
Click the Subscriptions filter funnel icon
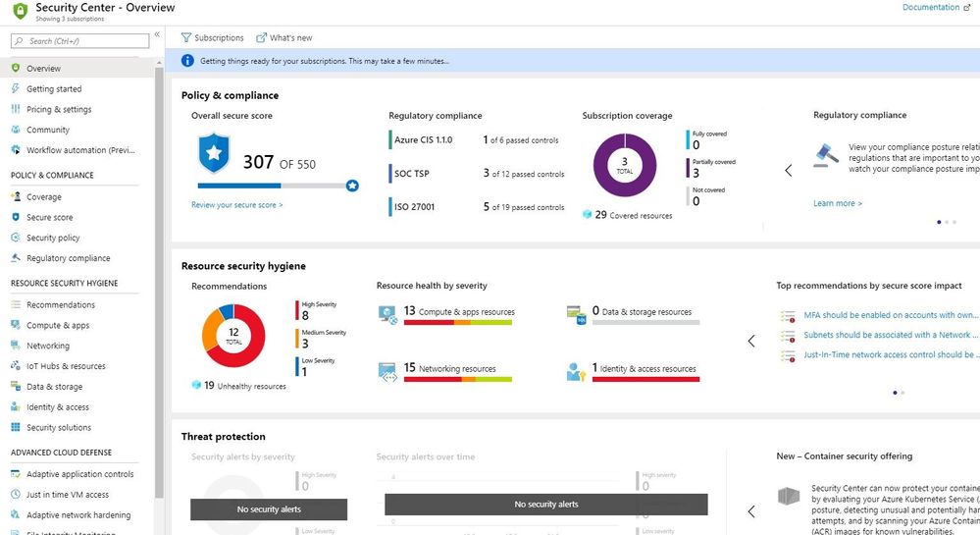tap(185, 37)
